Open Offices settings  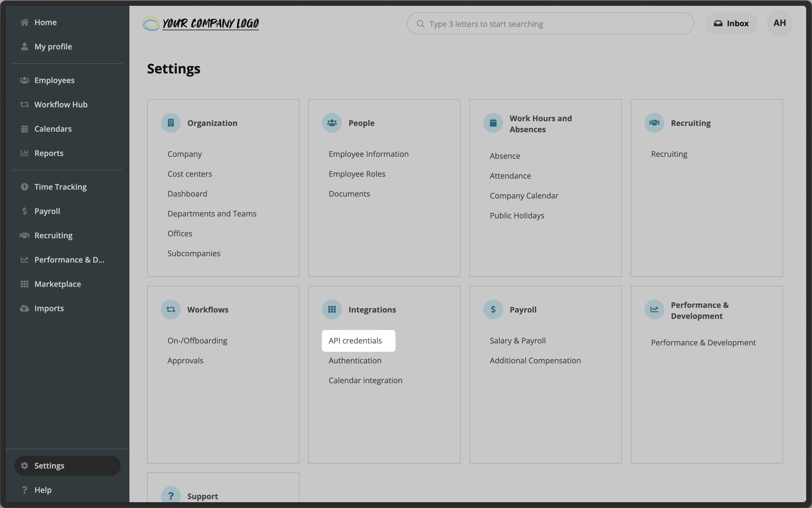point(180,234)
